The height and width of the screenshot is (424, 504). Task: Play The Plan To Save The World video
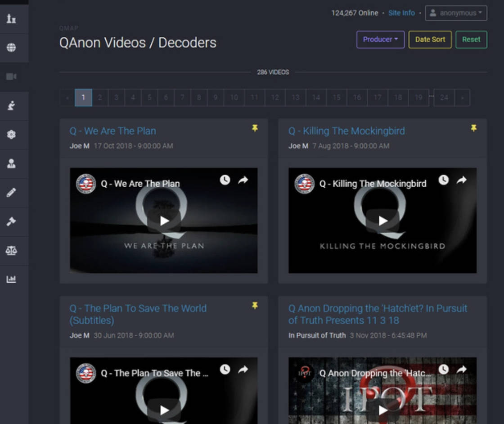pyautogui.click(x=164, y=410)
